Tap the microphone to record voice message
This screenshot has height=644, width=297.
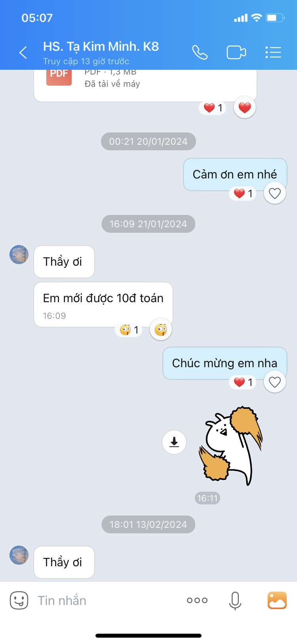[235, 600]
